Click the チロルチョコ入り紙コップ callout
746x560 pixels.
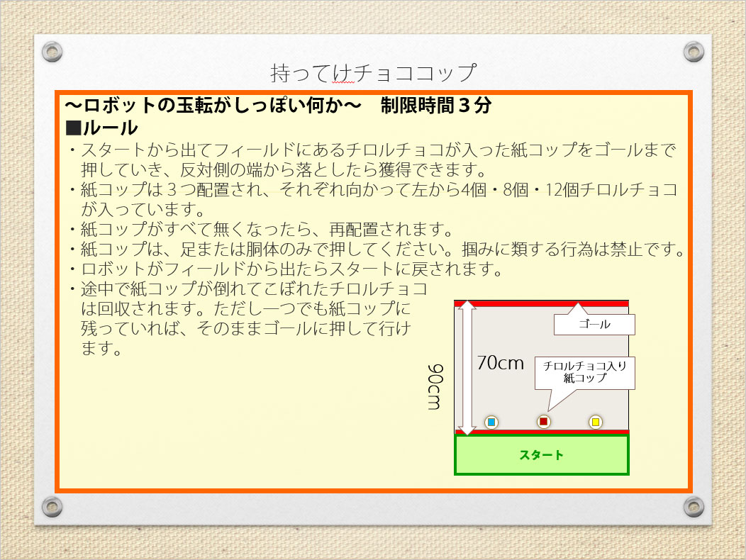coord(585,372)
